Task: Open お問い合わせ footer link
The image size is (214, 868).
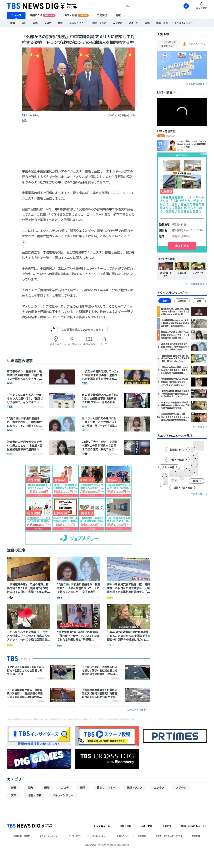Action: (x=123, y=836)
